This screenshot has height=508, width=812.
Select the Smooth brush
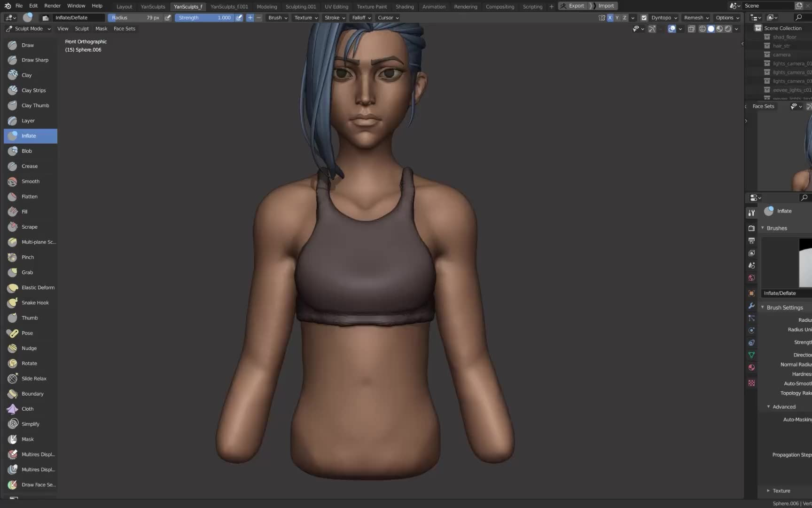30,181
